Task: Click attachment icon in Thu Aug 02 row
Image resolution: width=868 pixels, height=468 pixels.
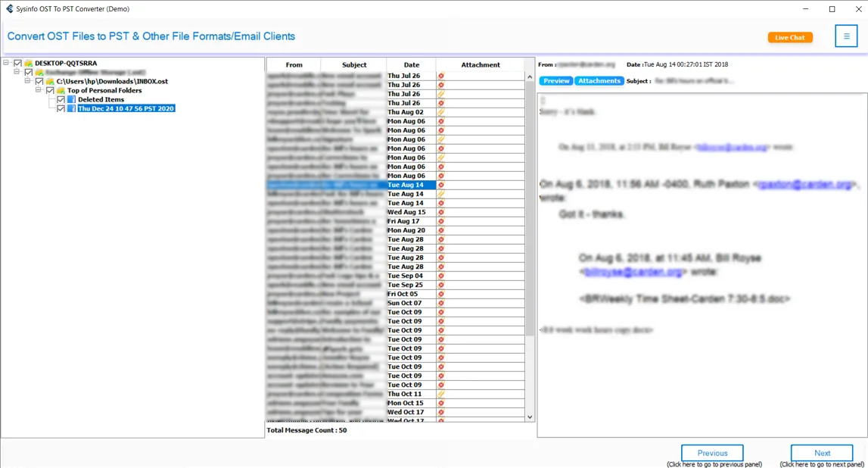Action: click(441, 112)
